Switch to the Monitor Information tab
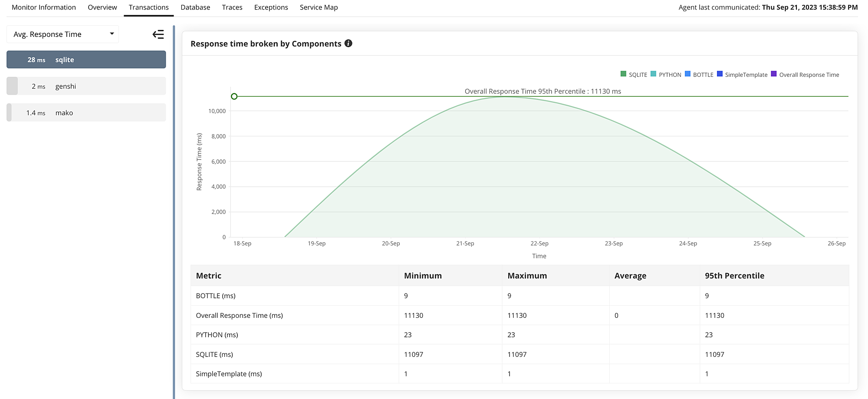The image size is (868, 399). 44,7
